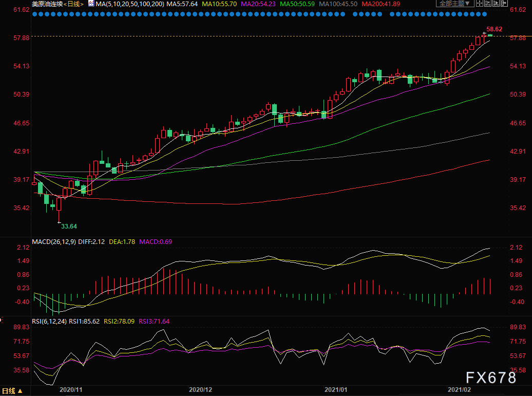
Task: Toggle the MA200:41.89 line label
Action: (x=381, y=4)
